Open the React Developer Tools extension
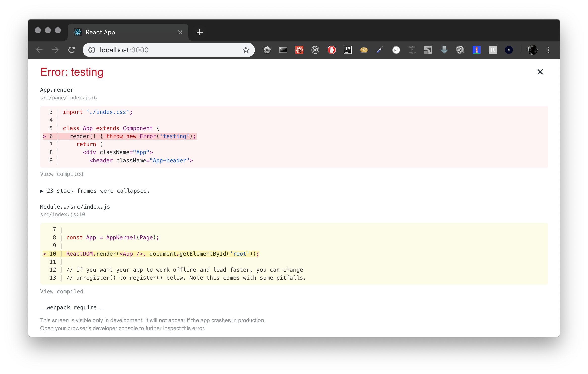 click(x=299, y=50)
